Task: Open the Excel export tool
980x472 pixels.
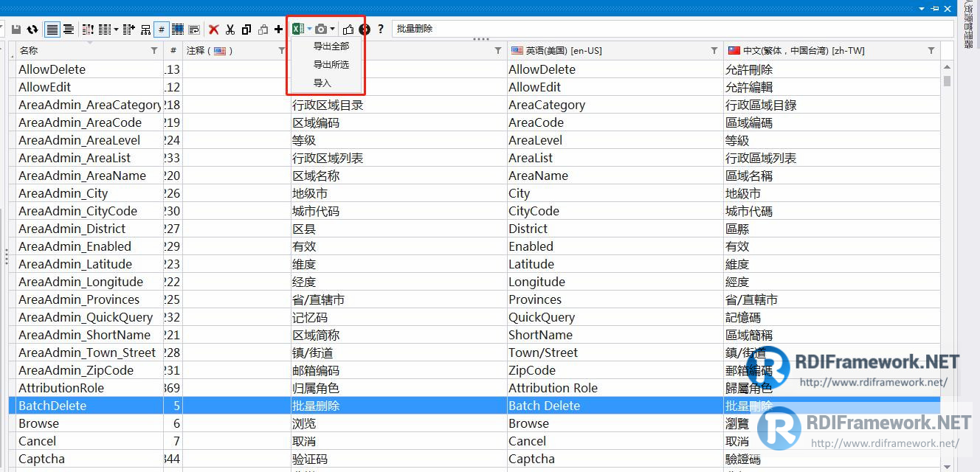Action: pos(297,29)
